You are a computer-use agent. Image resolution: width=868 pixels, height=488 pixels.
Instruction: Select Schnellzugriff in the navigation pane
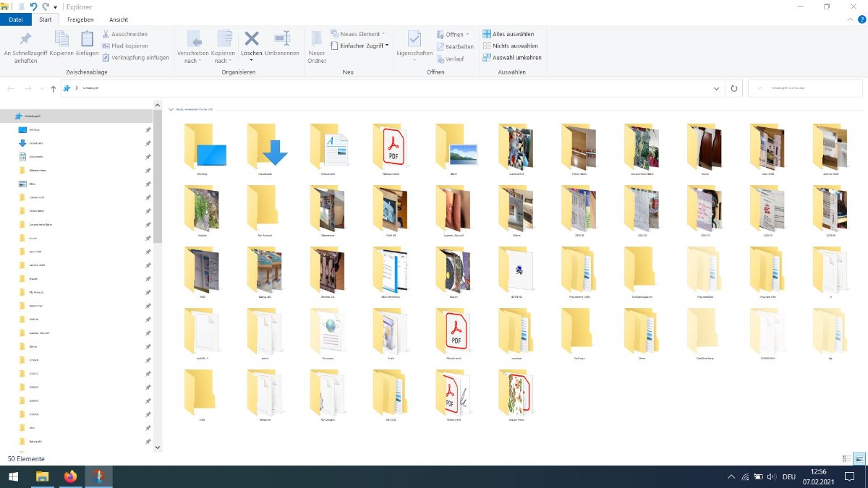coord(76,116)
